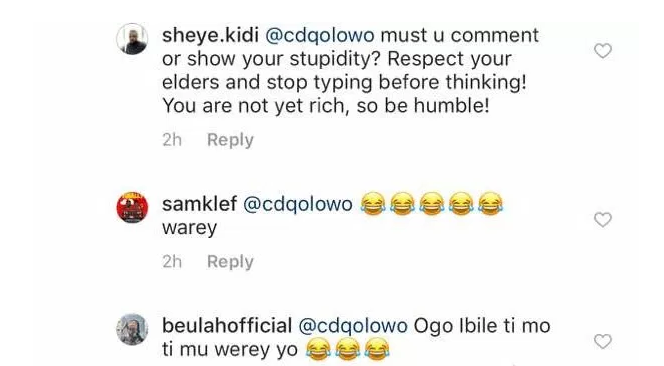The image size is (664, 366).
Task: Click the 2h timestamp under sheye.kidi's comment
Action: point(172,140)
